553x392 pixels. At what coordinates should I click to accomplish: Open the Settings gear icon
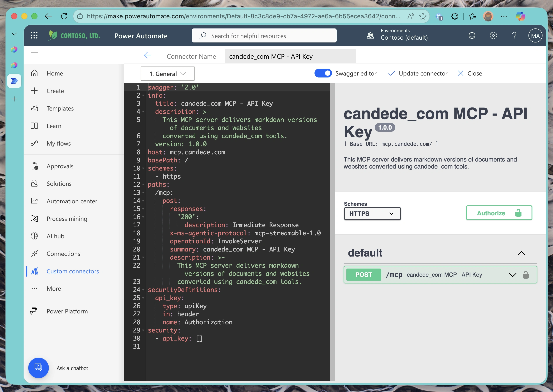tap(493, 35)
